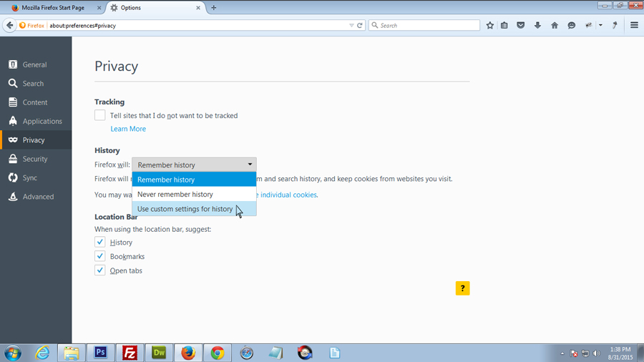Click the Security lock icon in sidebar
Screen dimensions: 644x362
point(13,159)
